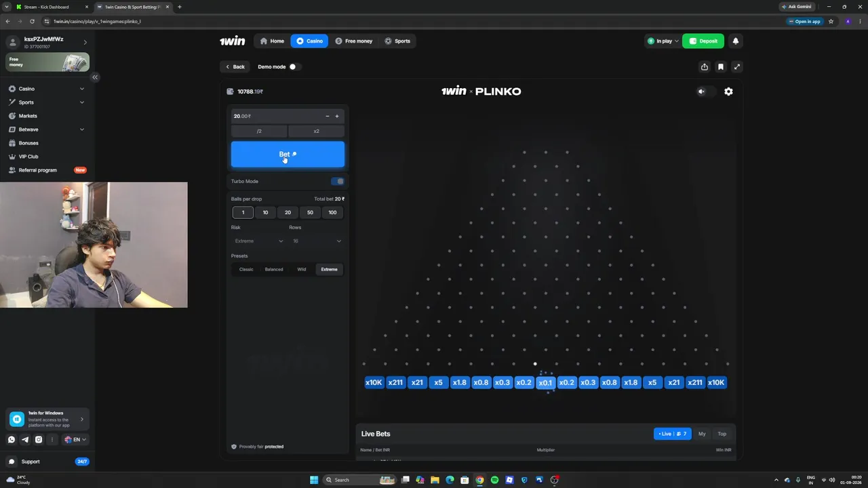The image size is (868, 488).
Task: Open the Rows dropdown
Action: [x=317, y=241]
